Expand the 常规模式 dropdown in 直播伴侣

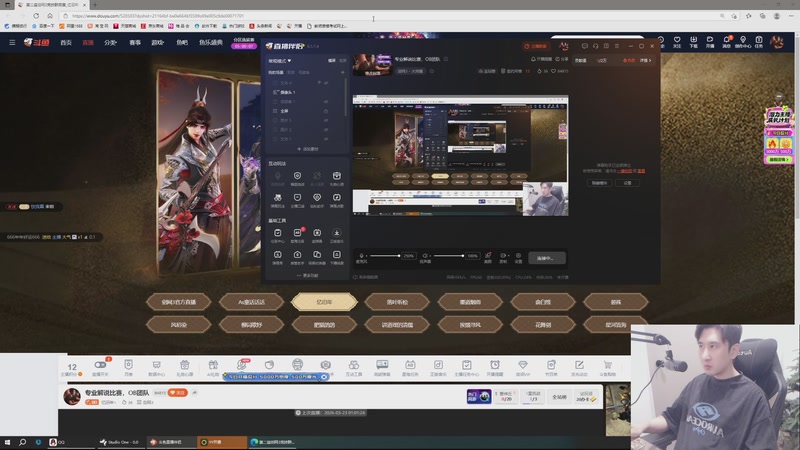point(280,61)
